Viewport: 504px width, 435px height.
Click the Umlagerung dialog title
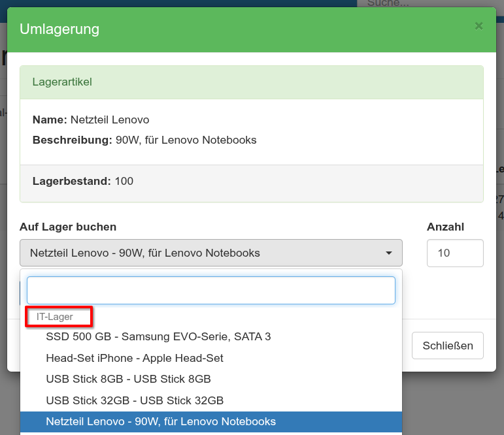(59, 29)
